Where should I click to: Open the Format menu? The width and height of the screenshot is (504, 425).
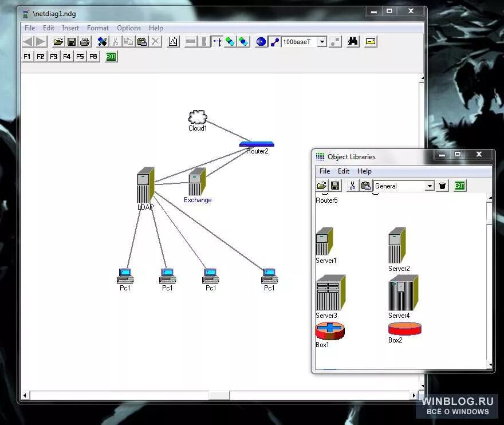point(98,28)
